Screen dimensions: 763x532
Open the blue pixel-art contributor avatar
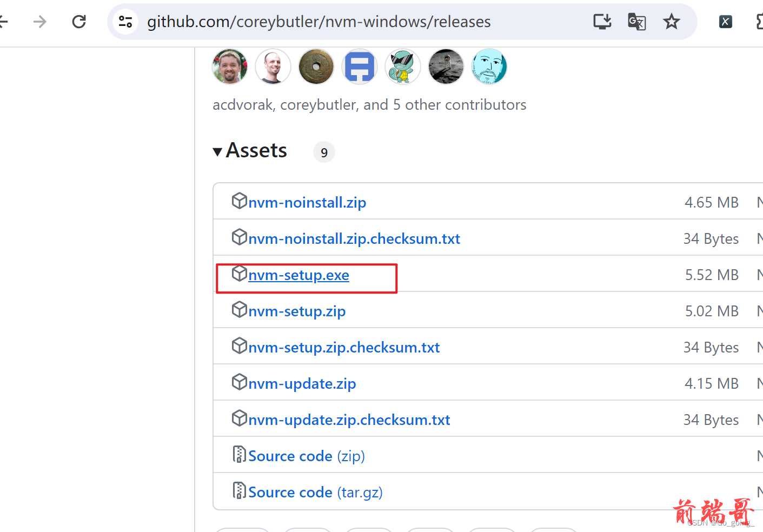[360, 66]
